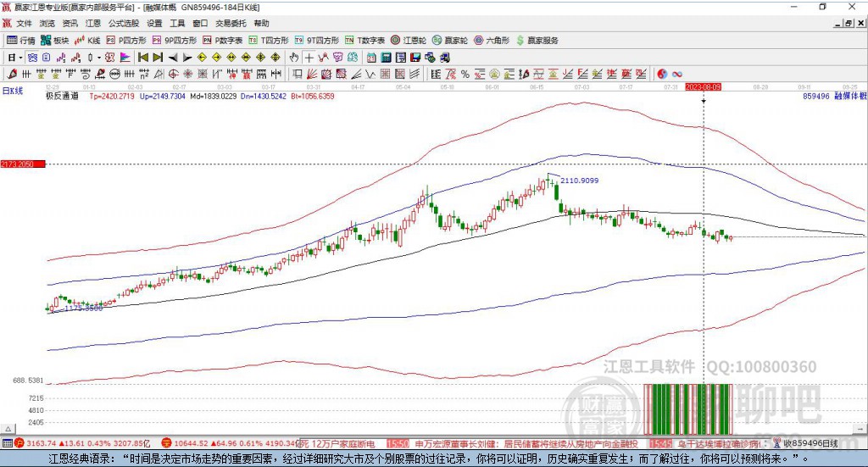Click the Up=2149.7304 indicator value
This screenshot has width=868, height=467.
click(162, 96)
